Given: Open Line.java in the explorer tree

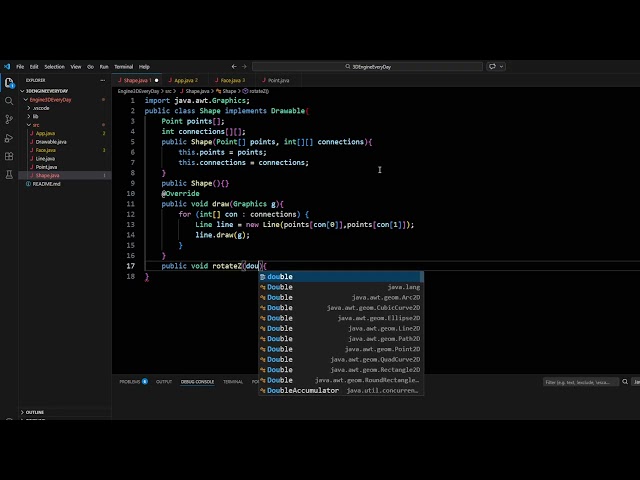Looking at the screenshot, I should pos(65,158).
